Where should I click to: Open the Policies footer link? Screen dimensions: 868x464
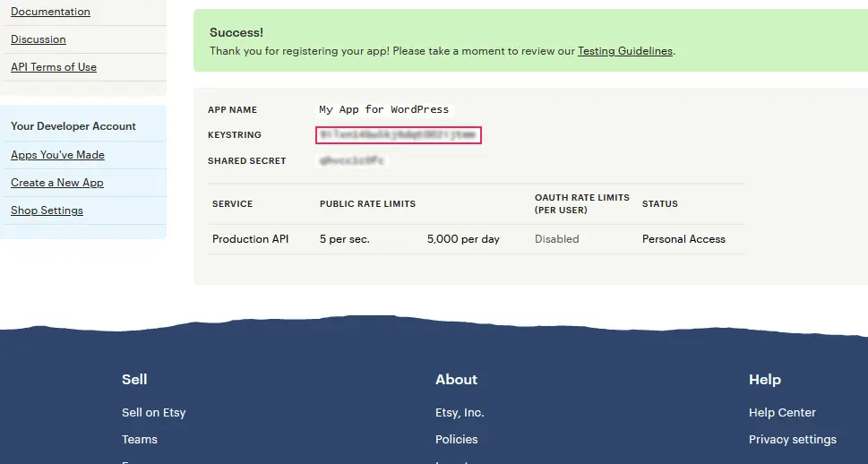456,439
